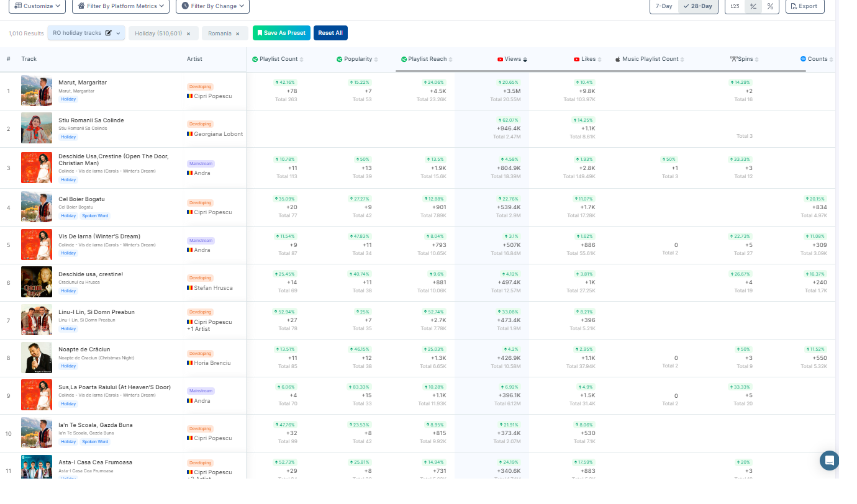Switch to 7-Day time range
This screenshot has height=504, width=857.
(664, 6)
